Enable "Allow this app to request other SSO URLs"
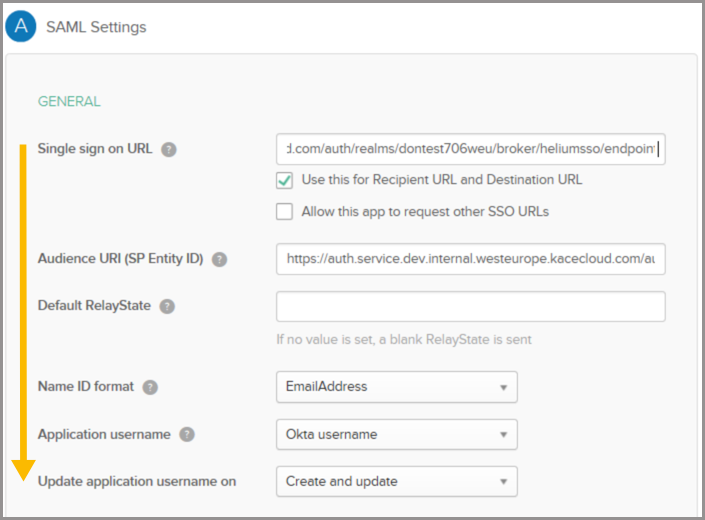Image resolution: width=705 pixels, height=520 pixels. pyautogui.click(x=284, y=212)
